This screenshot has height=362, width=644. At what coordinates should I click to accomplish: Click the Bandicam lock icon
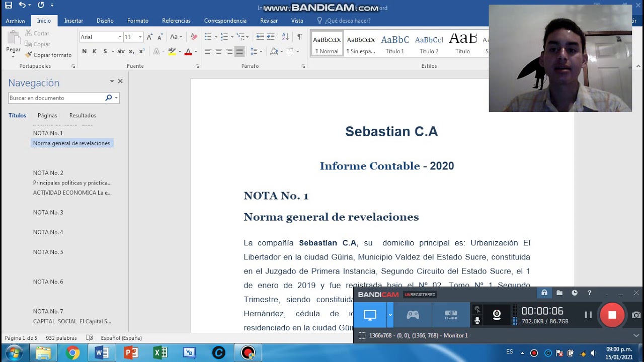pos(544,293)
